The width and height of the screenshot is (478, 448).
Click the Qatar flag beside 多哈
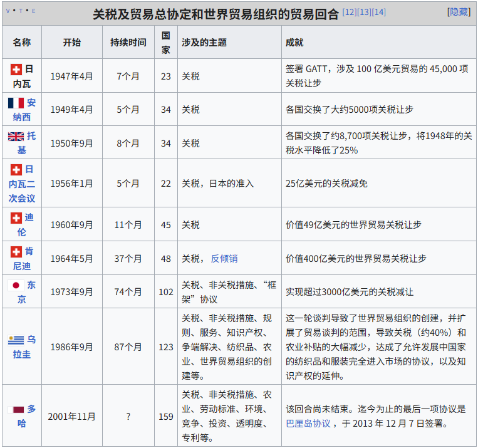pyautogui.click(x=16, y=410)
